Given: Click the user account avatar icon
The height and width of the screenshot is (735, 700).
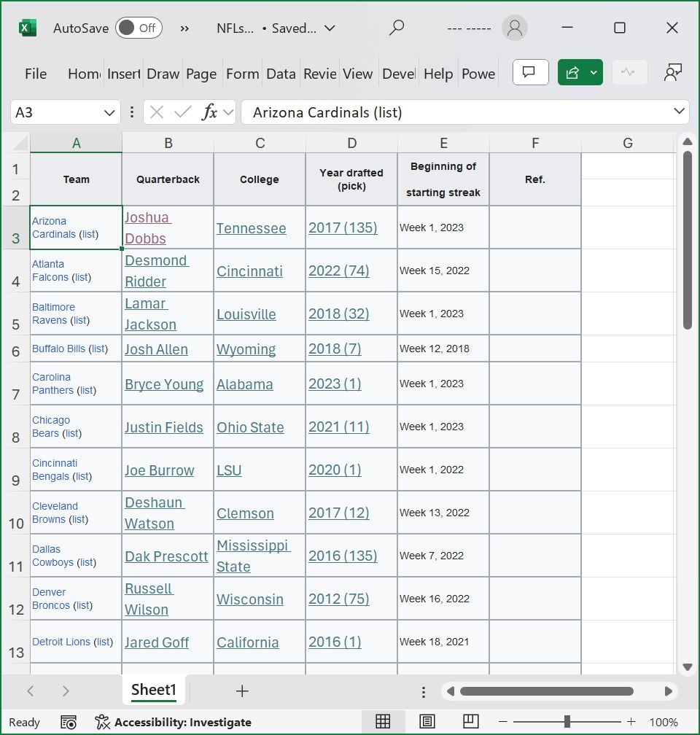Looking at the screenshot, I should pos(515,28).
